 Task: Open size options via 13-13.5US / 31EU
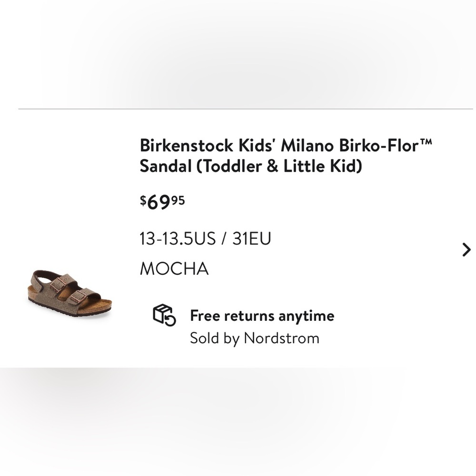tap(206, 239)
